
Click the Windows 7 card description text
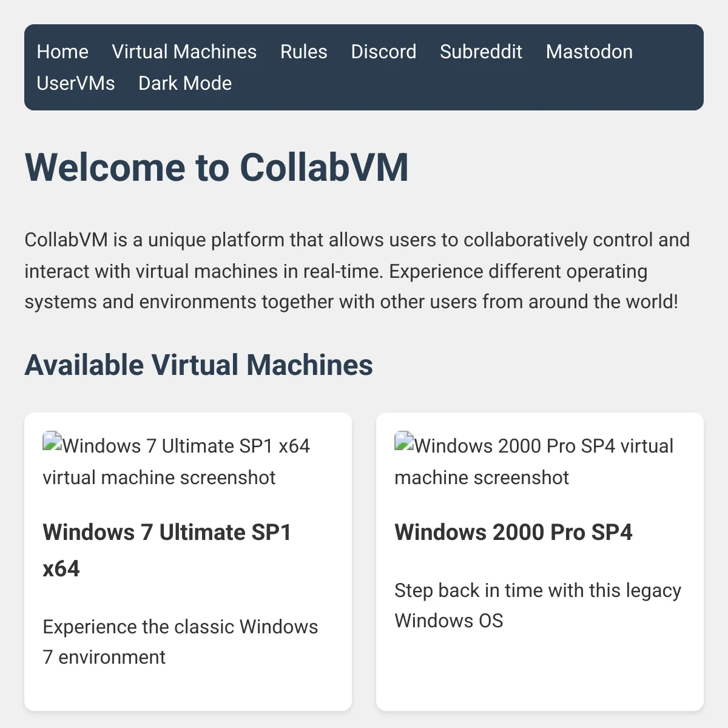[180, 641]
